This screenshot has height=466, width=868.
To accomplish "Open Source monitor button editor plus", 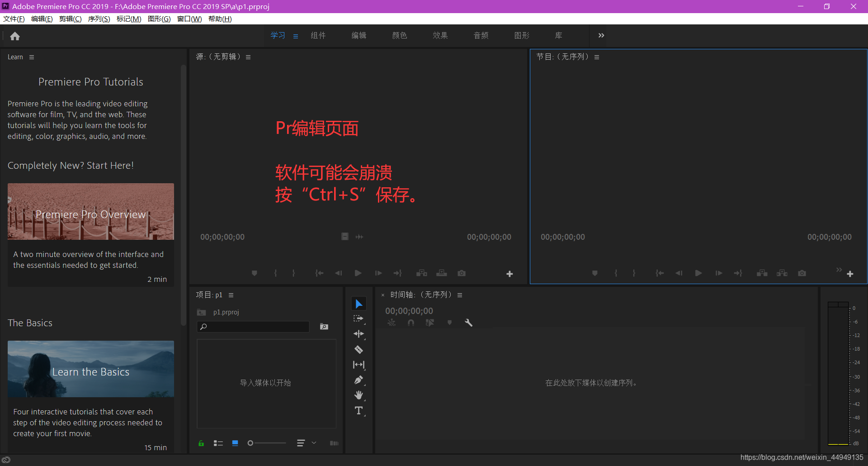I will tap(509, 274).
